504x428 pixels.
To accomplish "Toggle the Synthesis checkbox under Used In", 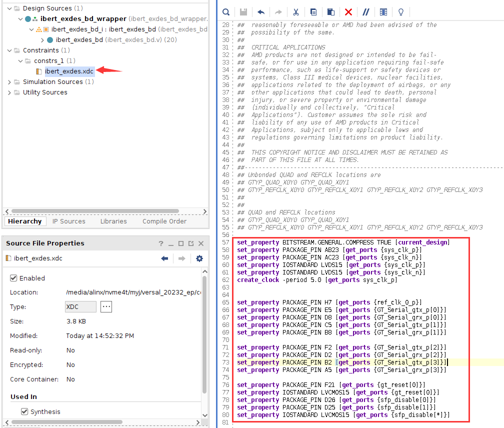I will 24,411.
